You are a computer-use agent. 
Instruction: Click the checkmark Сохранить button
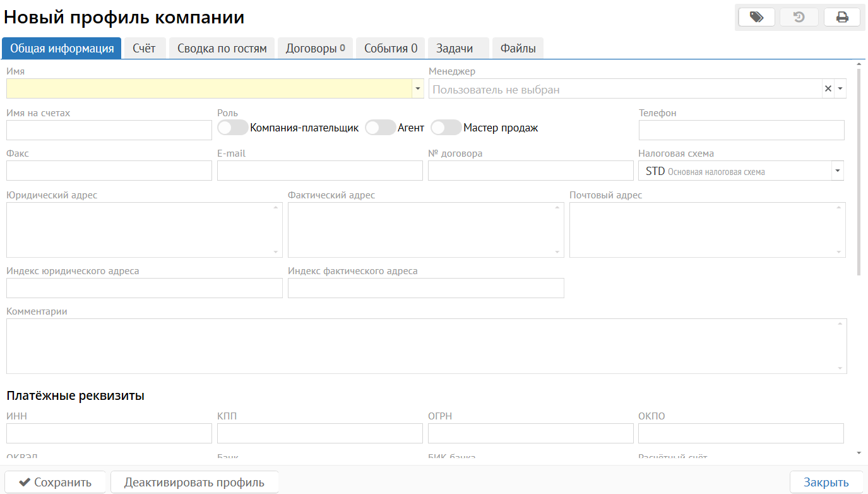(x=56, y=482)
